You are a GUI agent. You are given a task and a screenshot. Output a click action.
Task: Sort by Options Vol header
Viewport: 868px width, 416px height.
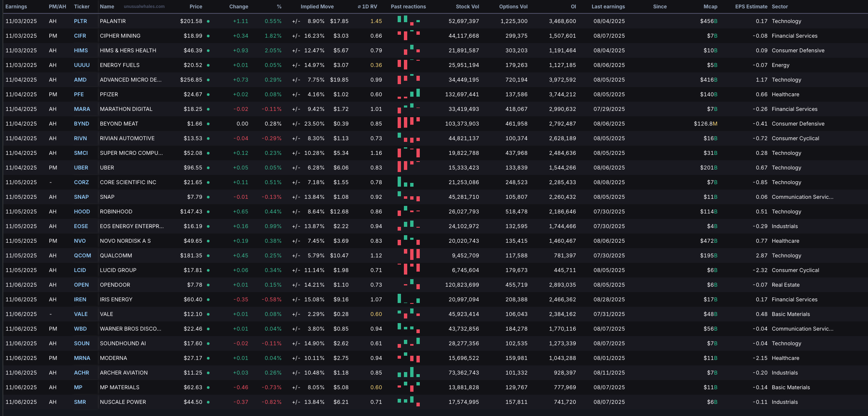coord(513,7)
